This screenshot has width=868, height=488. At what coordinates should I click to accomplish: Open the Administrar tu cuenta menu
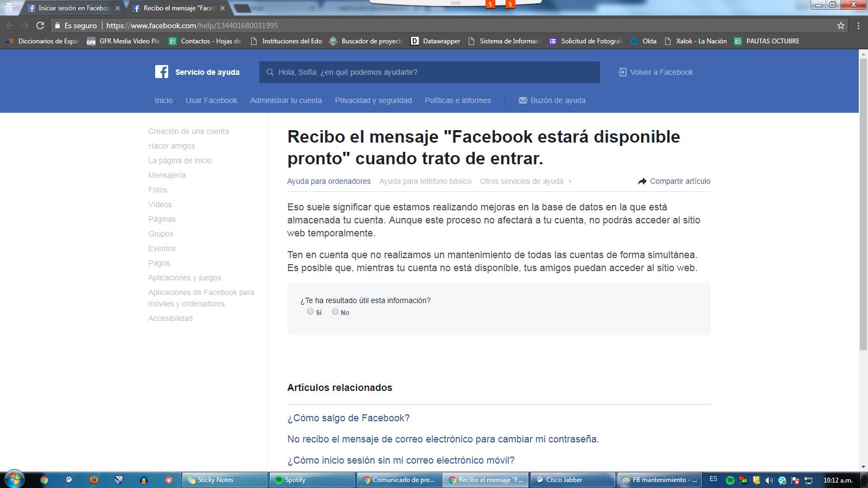286,100
